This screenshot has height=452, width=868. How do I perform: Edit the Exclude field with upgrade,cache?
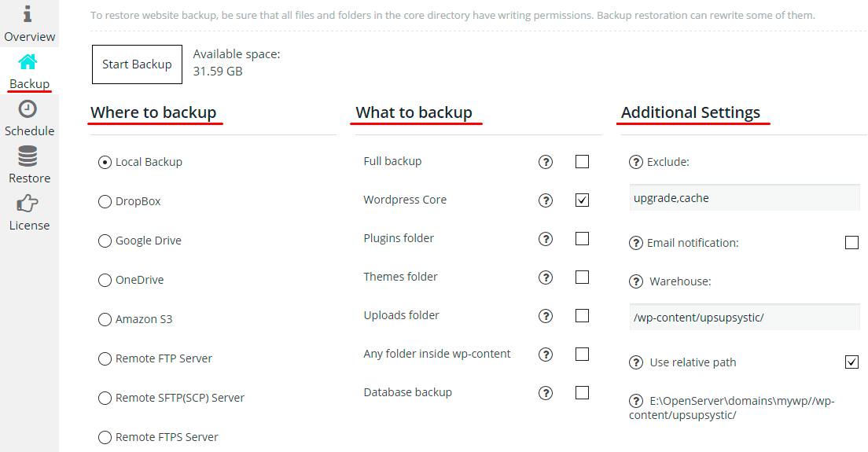click(745, 198)
